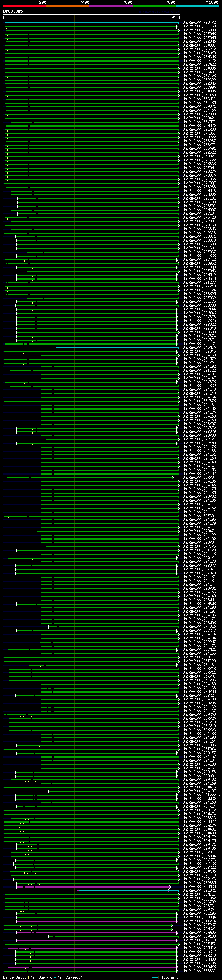Image resolution: width=222 pixels, height=980 pixels.
Task: Open the UniRef100_A0MMC8 hit
Action: coord(199,887)
